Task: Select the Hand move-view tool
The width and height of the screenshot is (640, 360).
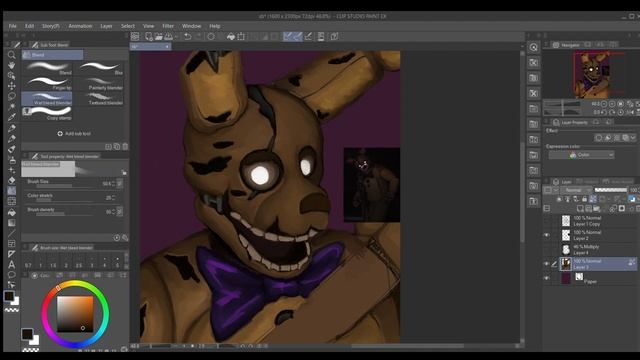Action: [x=11, y=65]
